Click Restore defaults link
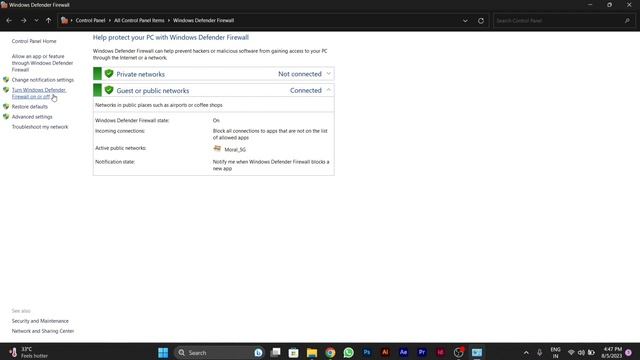The height and width of the screenshot is (360, 640). pos(30,107)
